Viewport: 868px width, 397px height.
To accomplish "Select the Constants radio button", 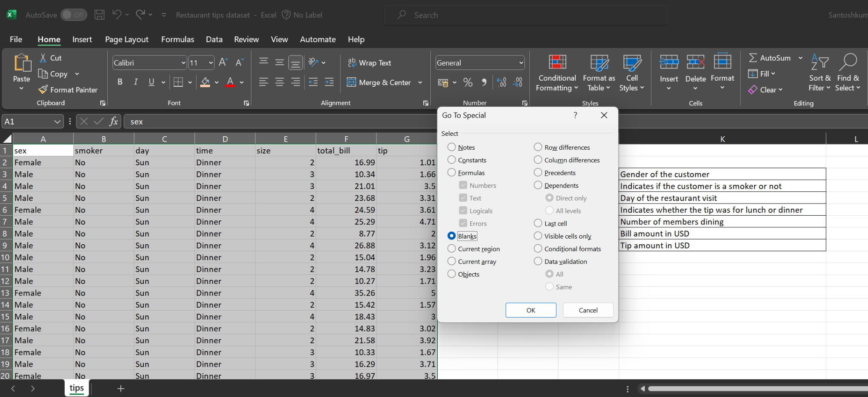I will tap(452, 160).
